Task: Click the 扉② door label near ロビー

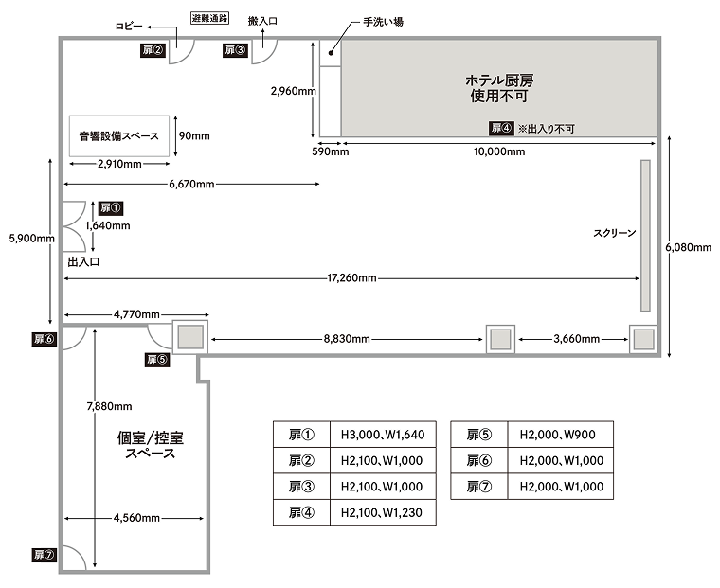Action: point(153,50)
